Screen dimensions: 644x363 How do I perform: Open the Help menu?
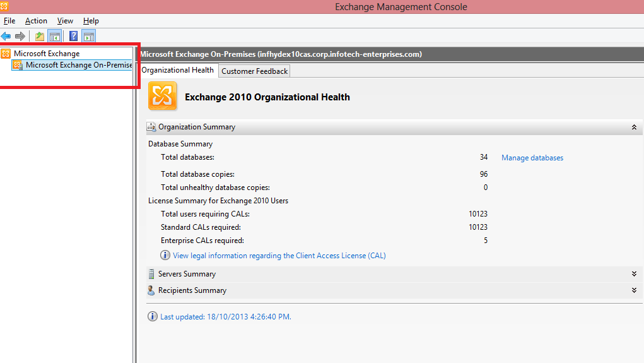[91, 21]
